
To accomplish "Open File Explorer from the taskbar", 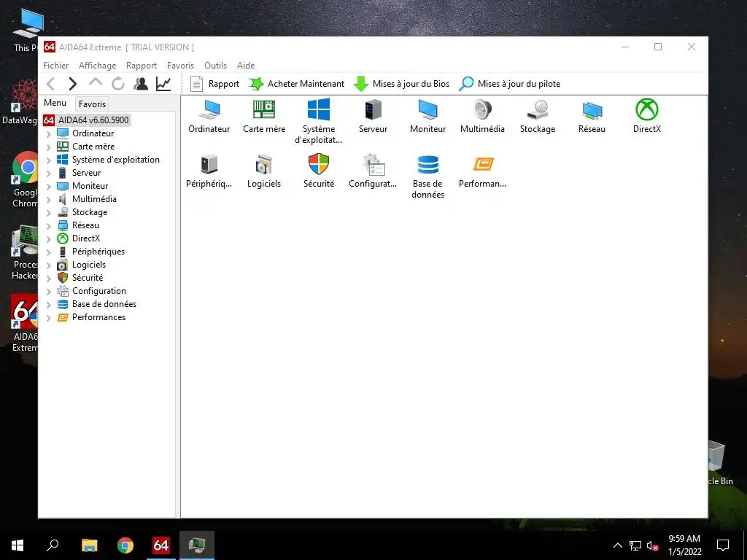I will tap(89, 545).
